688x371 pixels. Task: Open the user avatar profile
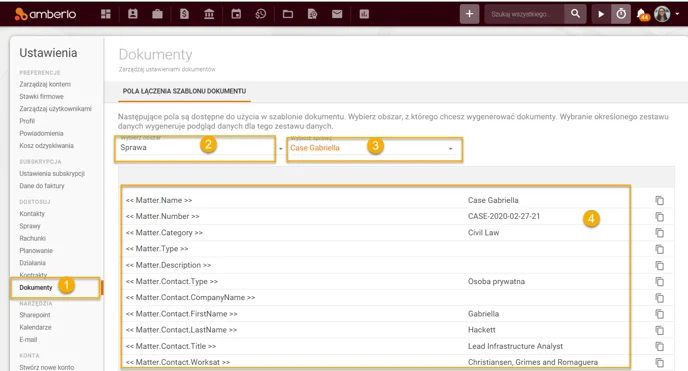point(662,14)
